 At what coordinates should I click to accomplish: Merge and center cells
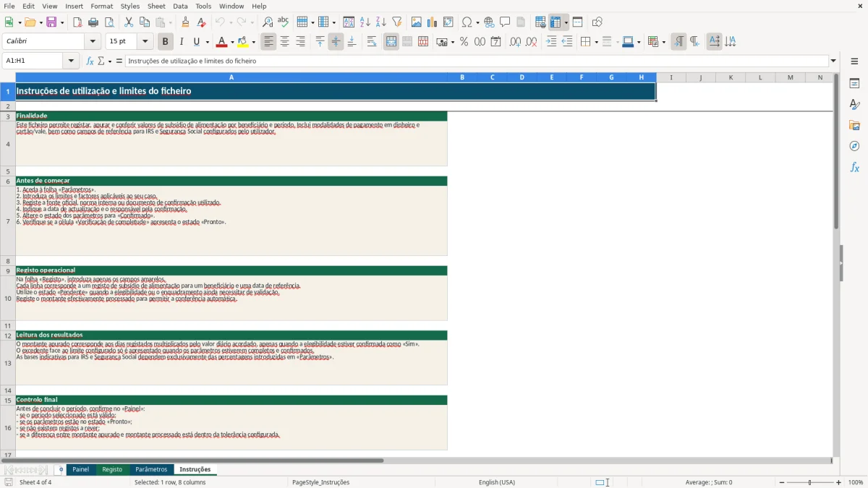pyautogui.click(x=391, y=42)
